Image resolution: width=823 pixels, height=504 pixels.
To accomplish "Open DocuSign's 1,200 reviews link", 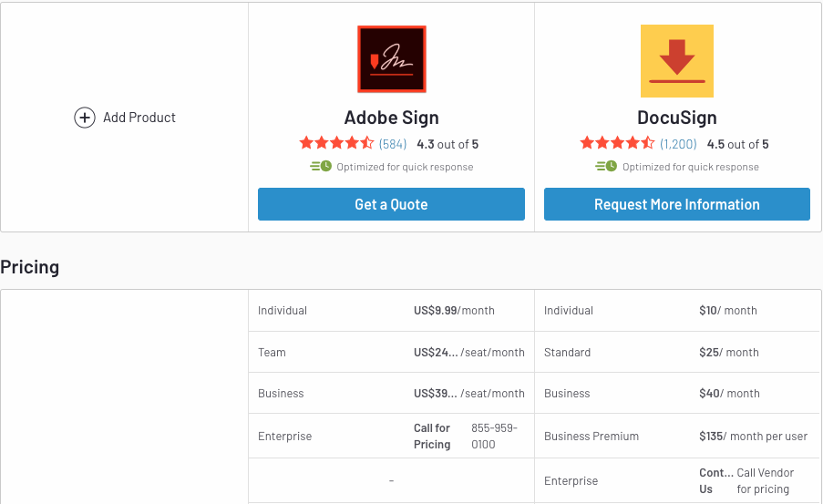I will (678, 144).
